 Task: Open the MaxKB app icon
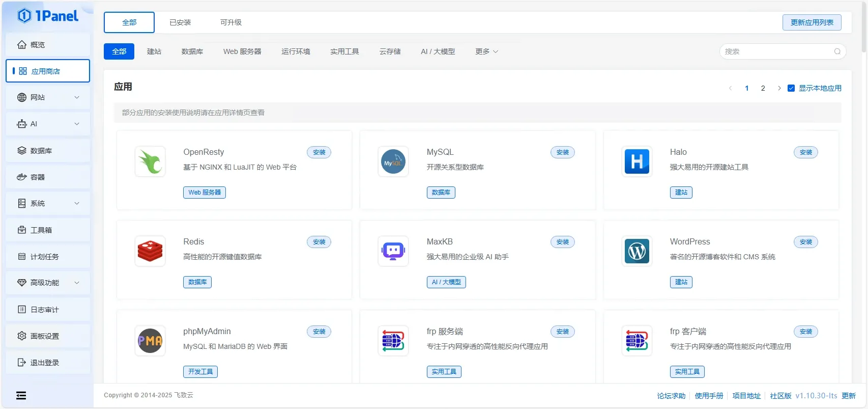[393, 251]
